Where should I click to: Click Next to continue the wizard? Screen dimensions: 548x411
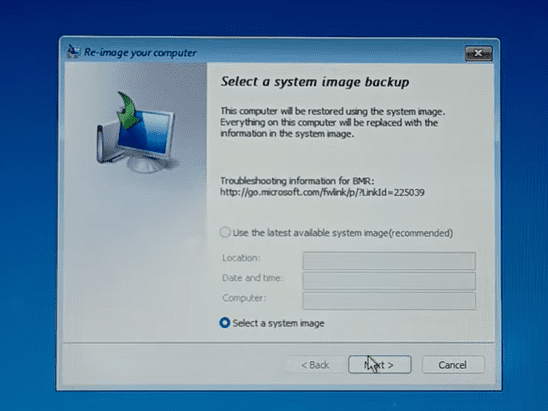click(380, 365)
